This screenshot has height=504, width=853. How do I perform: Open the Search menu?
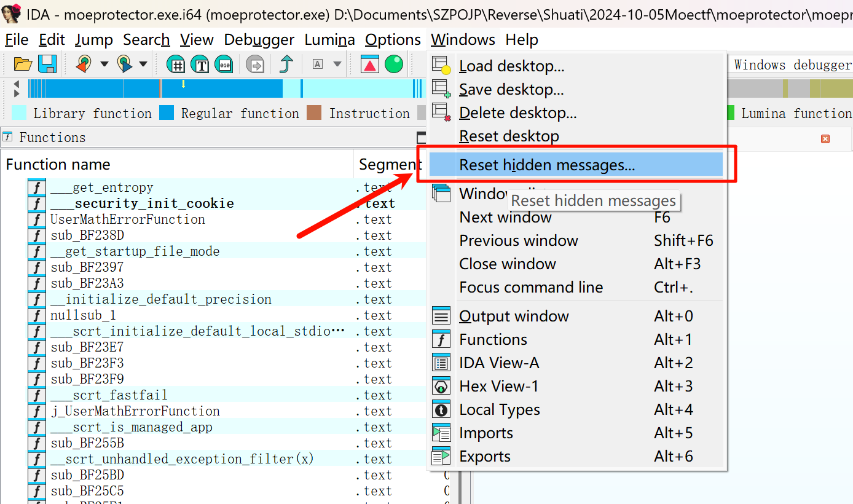pyautogui.click(x=146, y=40)
